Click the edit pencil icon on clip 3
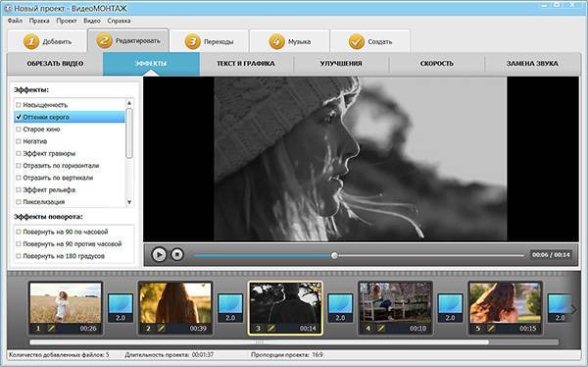 [x=271, y=329]
